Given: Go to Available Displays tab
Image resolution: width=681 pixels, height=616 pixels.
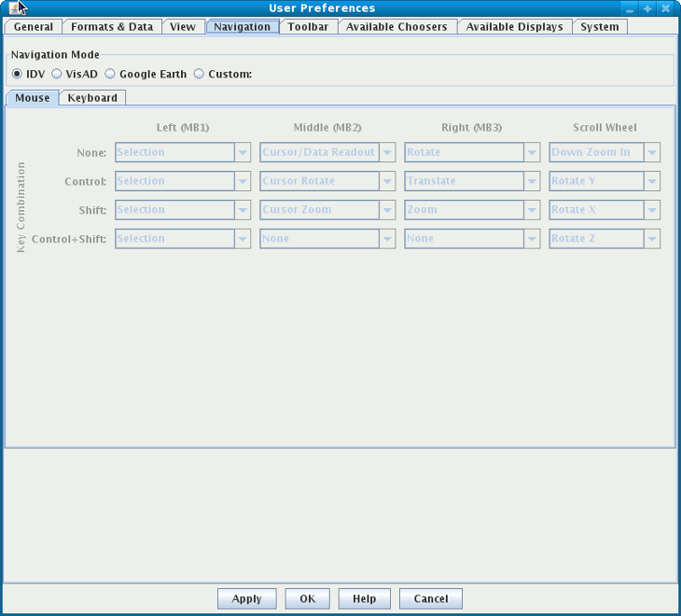Looking at the screenshot, I should pos(514,27).
